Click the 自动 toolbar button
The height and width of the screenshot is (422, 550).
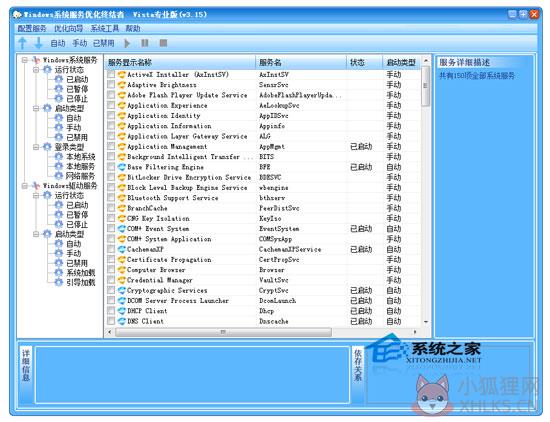[x=58, y=43]
